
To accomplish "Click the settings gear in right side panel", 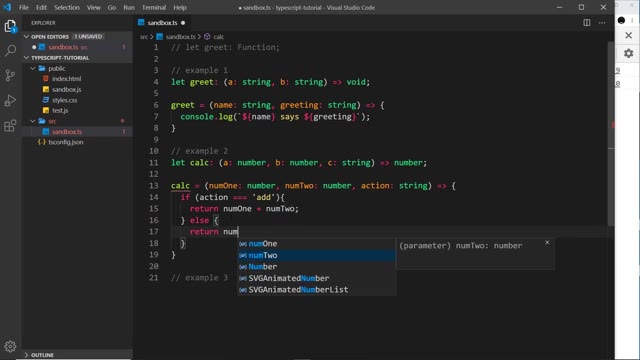I will [x=629, y=53].
